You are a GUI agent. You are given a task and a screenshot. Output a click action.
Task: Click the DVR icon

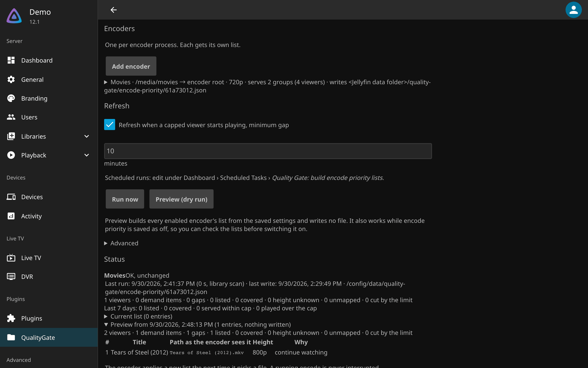coord(11,276)
